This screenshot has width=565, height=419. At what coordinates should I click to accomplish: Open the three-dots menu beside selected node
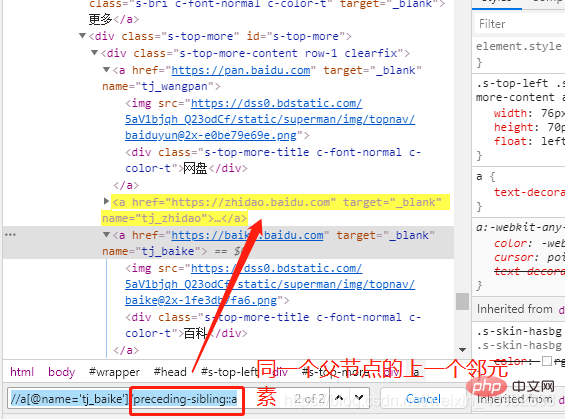point(10,235)
